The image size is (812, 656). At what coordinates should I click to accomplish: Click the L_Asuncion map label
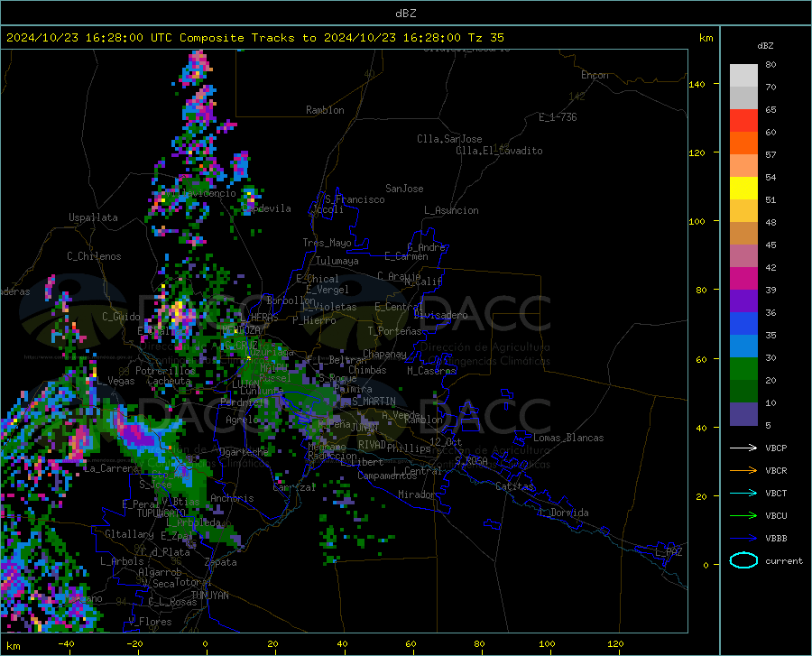click(451, 210)
